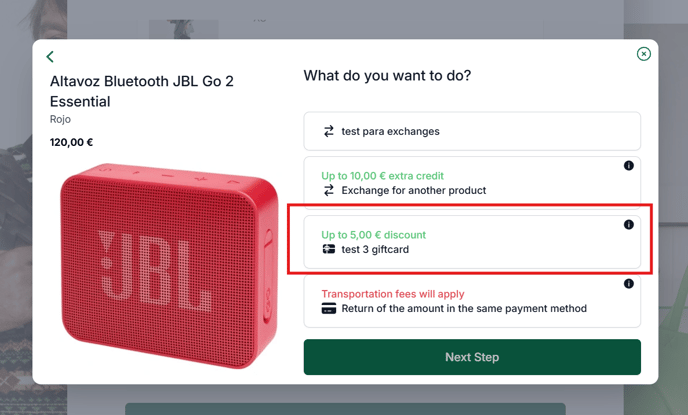Click the 120,00 € price label
This screenshot has width=688, height=415.
(x=71, y=143)
